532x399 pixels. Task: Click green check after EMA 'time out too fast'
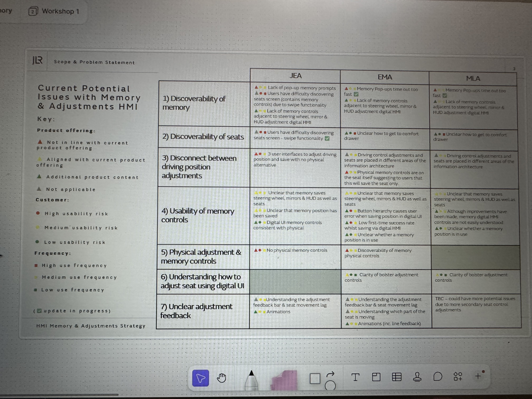(x=356, y=94)
